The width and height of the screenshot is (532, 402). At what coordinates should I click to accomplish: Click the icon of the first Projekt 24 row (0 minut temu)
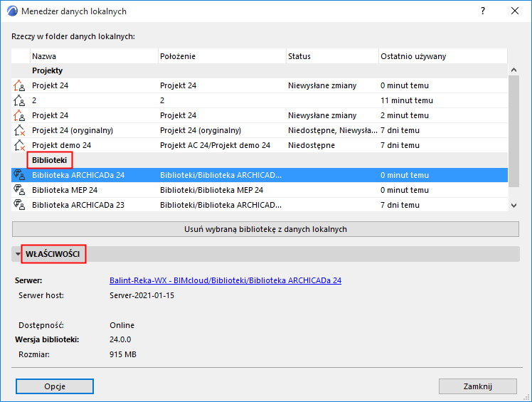19,85
